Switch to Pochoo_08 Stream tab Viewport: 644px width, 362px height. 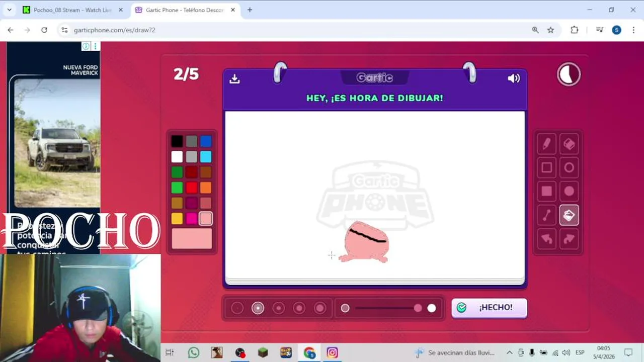click(x=72, y=10)
